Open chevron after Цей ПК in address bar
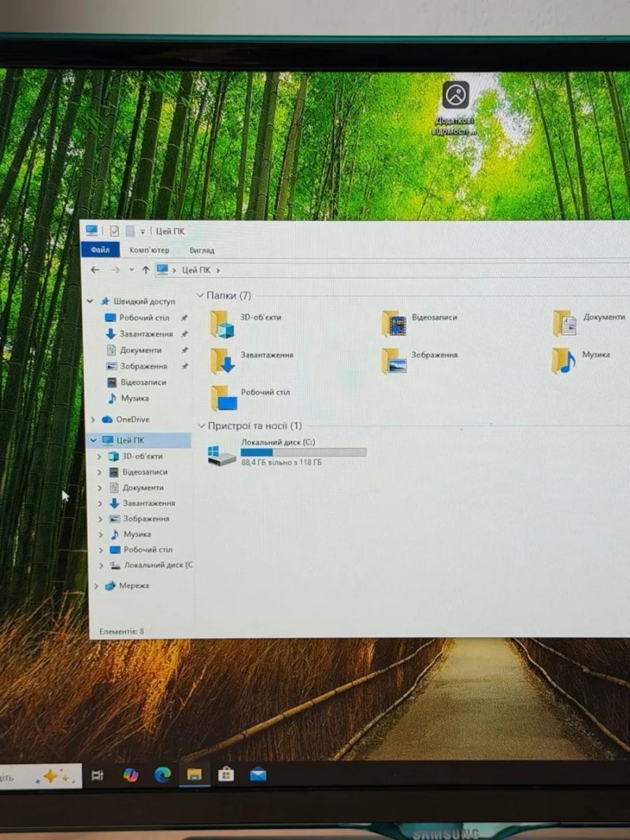This screenshot has width=630, height=840. (218, 270)
